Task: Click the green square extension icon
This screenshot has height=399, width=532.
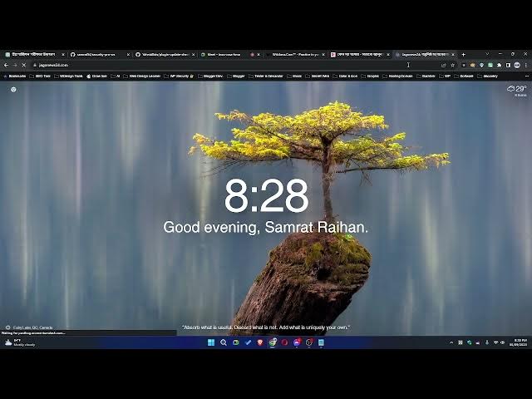Action: pos(490,65)
